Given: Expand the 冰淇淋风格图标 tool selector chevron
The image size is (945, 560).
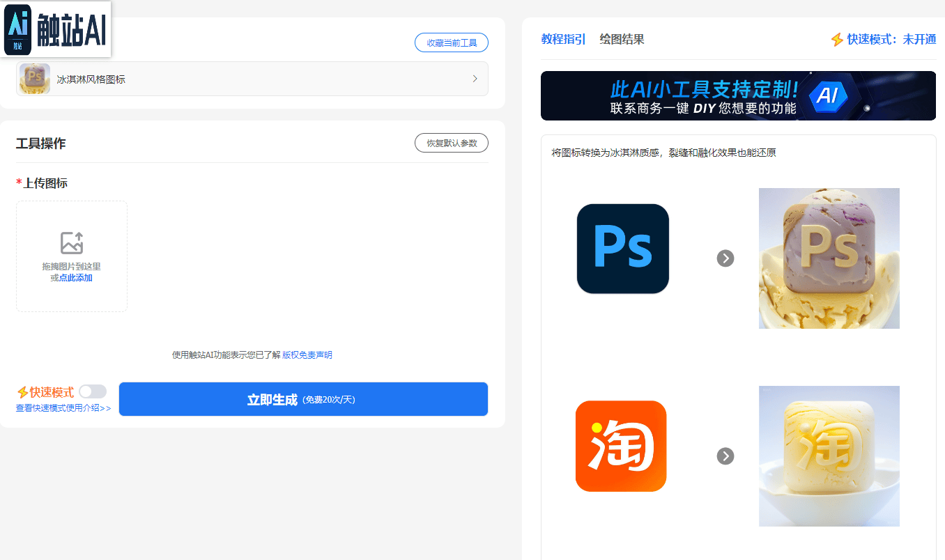Looking at the screenshot, I should 475,79.
